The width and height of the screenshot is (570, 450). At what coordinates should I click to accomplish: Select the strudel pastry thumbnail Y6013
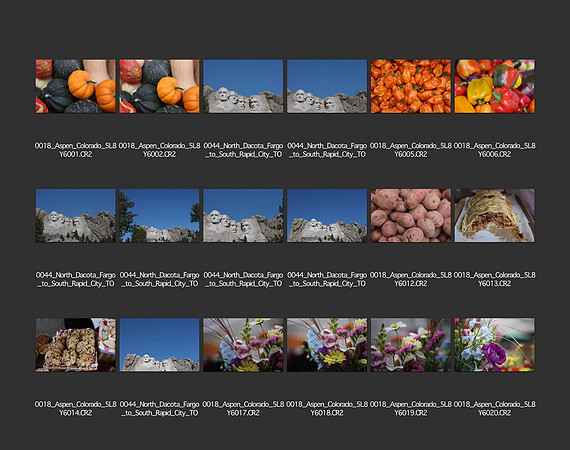point(494,216)
